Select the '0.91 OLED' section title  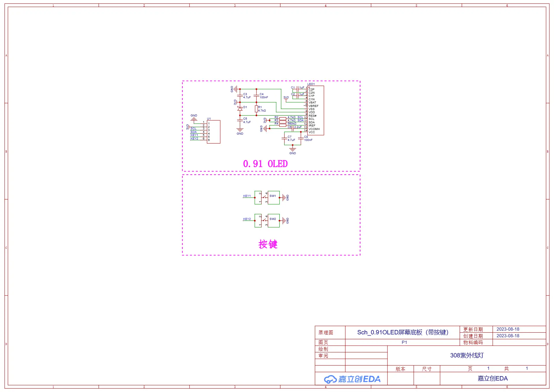click(x=265, y=164)
